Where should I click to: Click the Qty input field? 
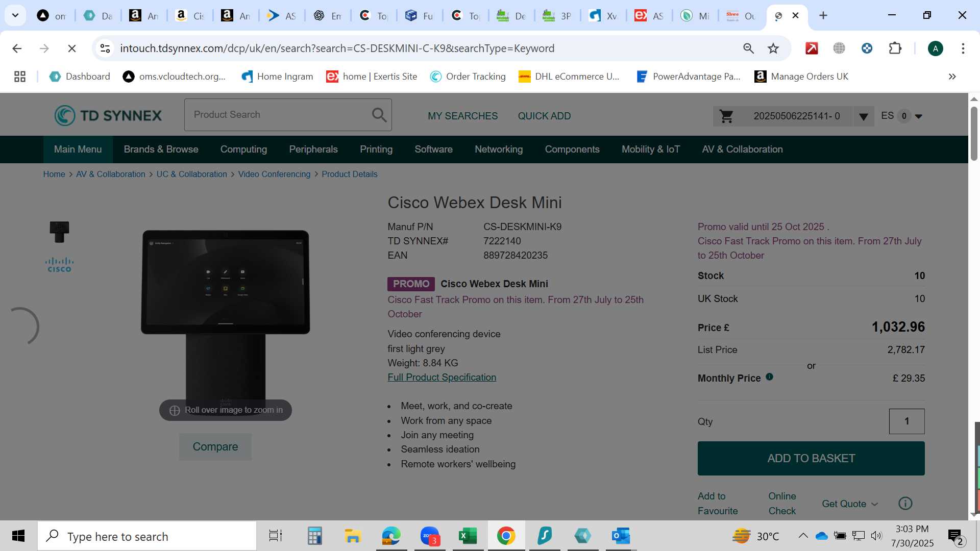point(906,421)
